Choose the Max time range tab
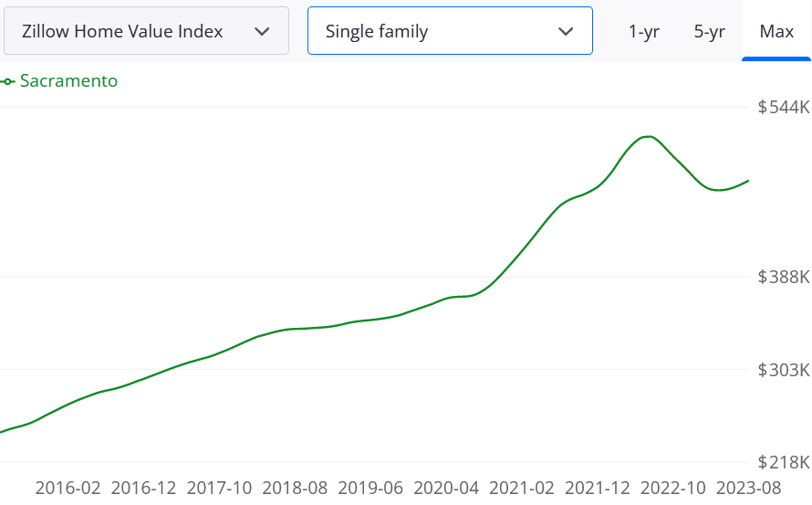Screen dimensions: 812x505 click(776, 31)
